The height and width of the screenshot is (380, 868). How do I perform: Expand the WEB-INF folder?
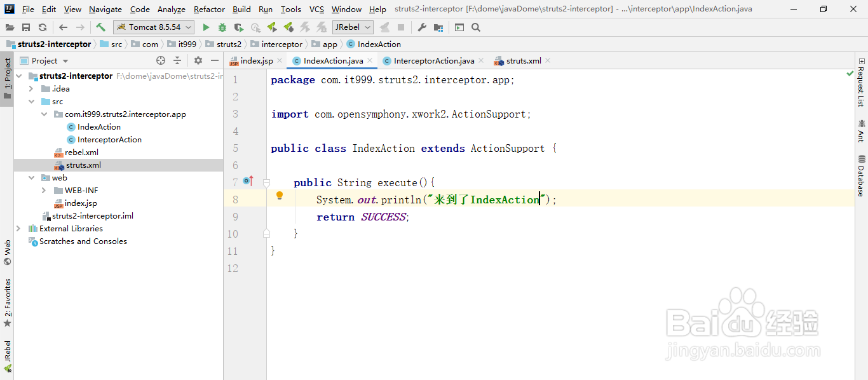coord(44,191)
